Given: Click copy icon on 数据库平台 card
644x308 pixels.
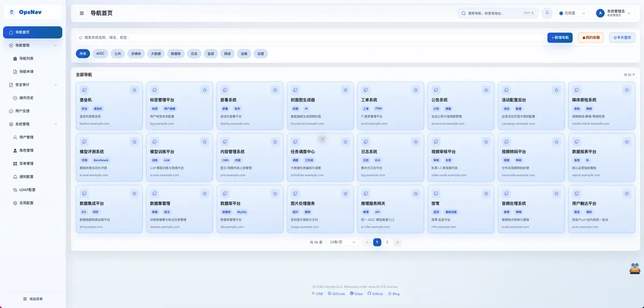Looking at the screenshot, I should pyautogui.click(x=225, y=194).
